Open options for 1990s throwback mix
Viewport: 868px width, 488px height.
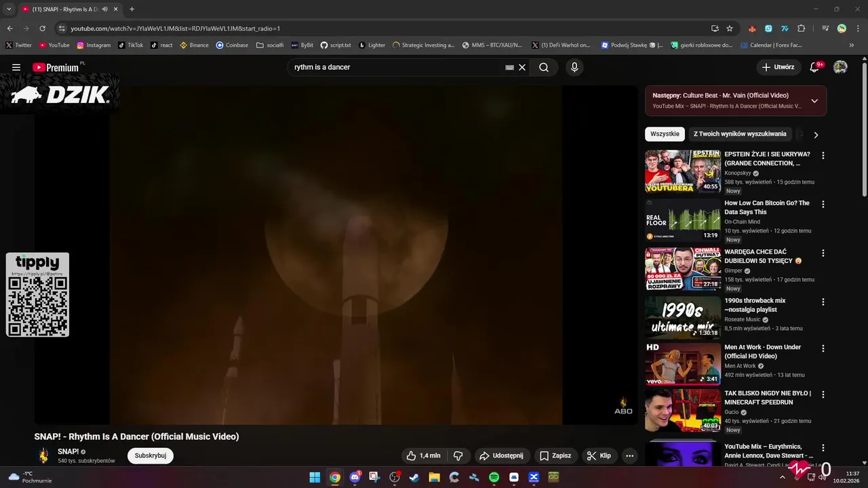pyautogui.click(x=823, y=302)
